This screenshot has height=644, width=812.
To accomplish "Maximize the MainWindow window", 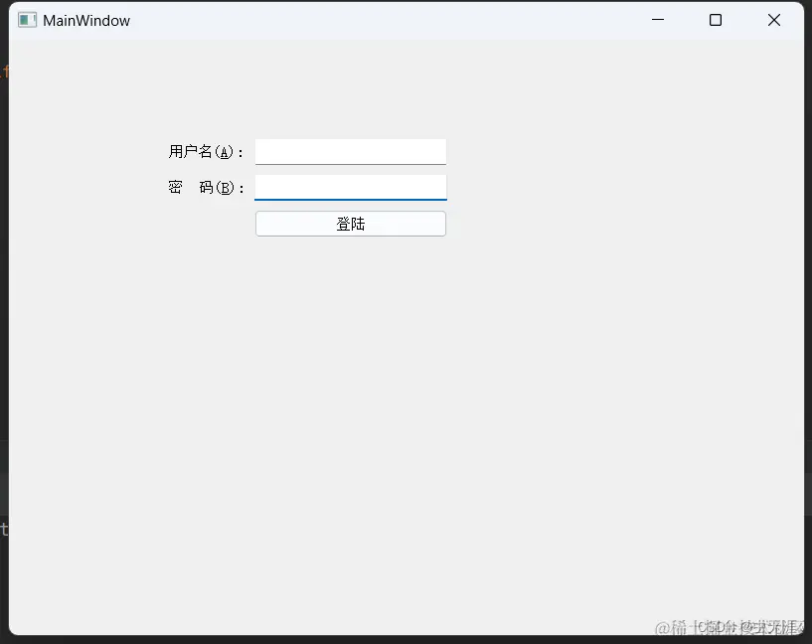I will click(x=716, y=19).
